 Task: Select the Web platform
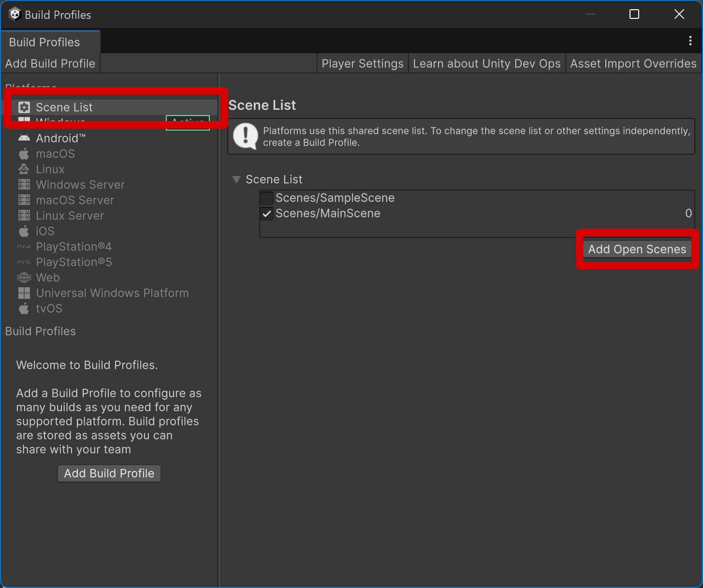point(110,278)
